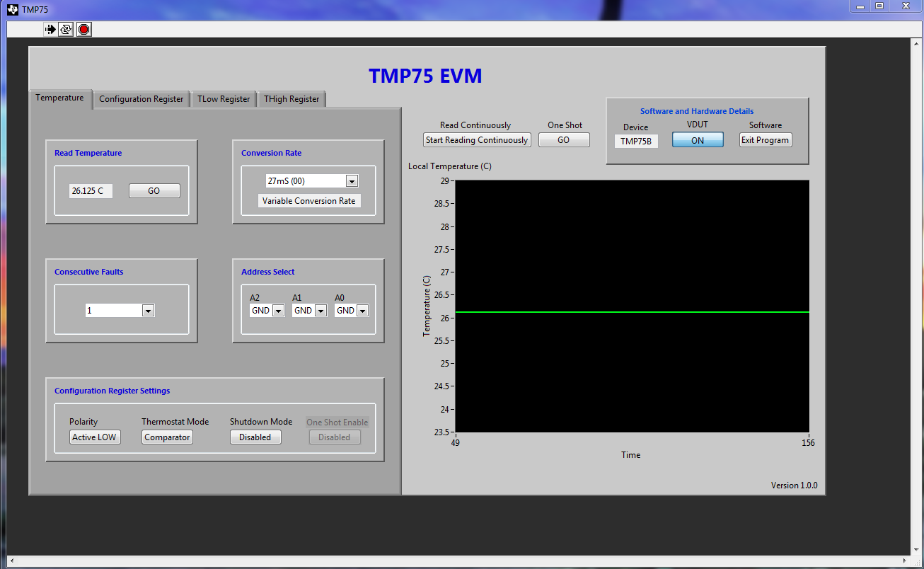924x569 pixels.
Task: Click the Time axis label
Action: pyautogui.click(x=631, y=455)
